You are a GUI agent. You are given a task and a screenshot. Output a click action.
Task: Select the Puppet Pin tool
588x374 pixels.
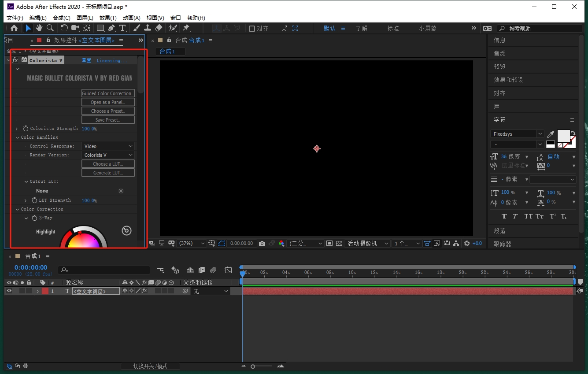click(186, 28)
